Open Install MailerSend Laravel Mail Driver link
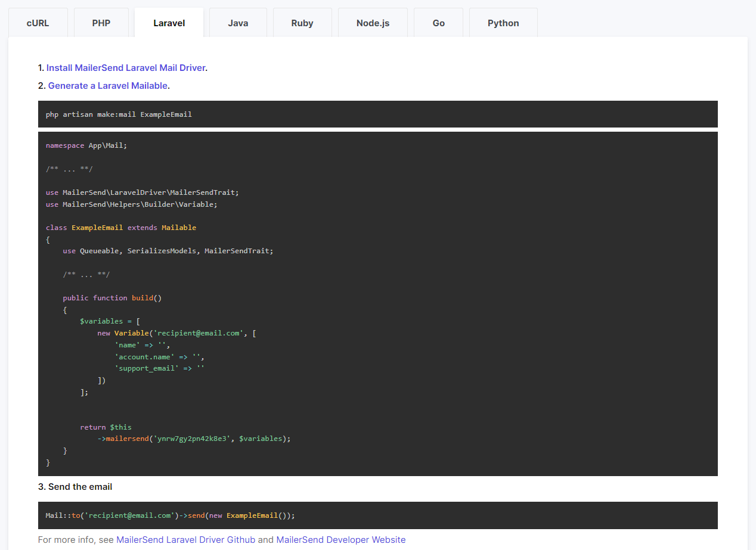 [126, 68]
